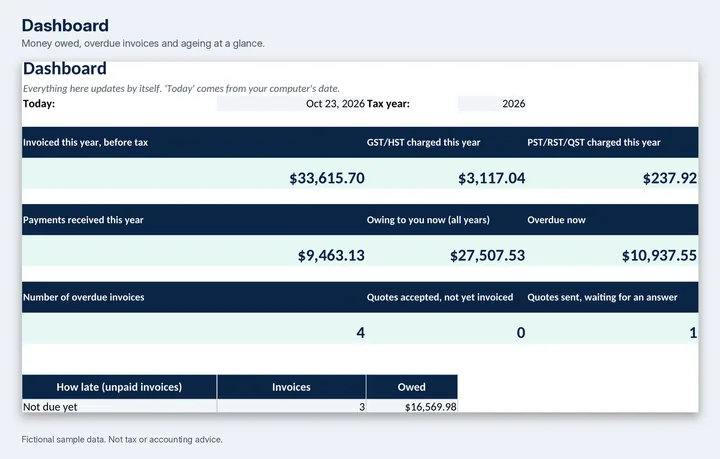This screenshot has height=459, width=720.
Task: Select the Tax year value 2026
Action: click(x=492, y=104)
